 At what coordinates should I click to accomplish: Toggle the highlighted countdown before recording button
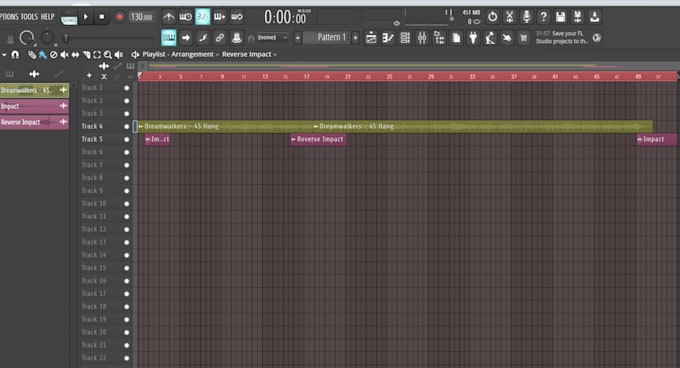(203, 17)
